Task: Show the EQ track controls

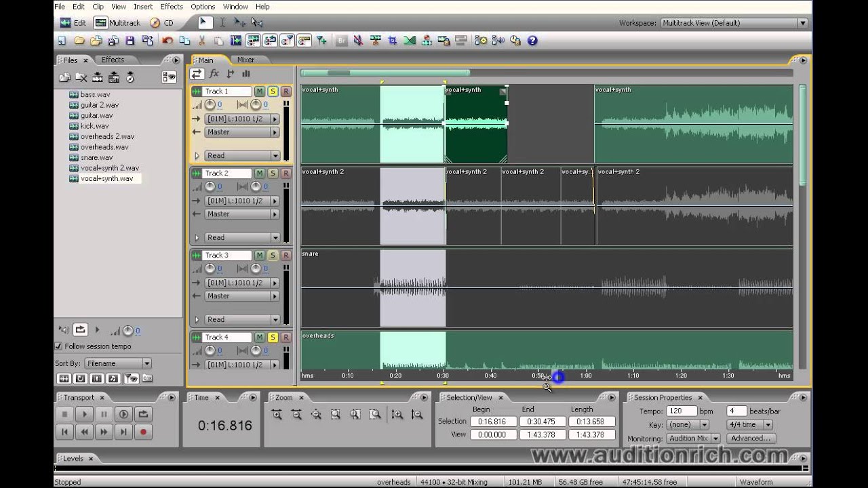Action: [x=246, y=74]
